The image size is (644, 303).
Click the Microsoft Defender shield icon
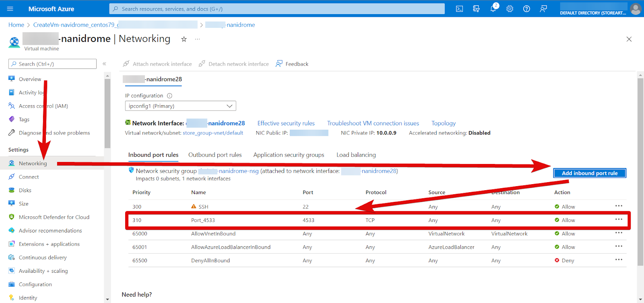tap(12, 217)
